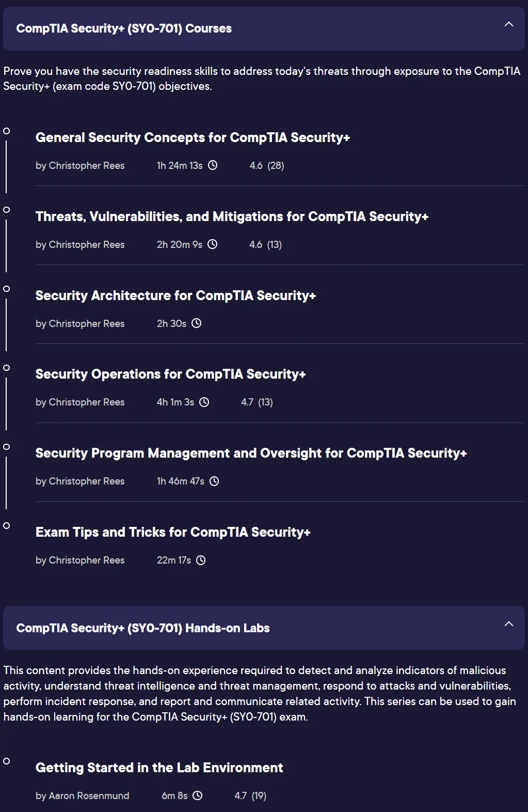Open Exam Tips and Tricks course
Image resolution: width=528 pixels, height=812 pixels.
coord(173,532)
